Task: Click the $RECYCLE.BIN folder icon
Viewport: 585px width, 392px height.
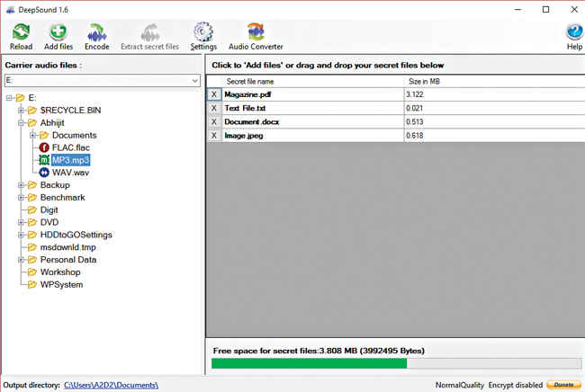Action: click(x=32, y=111)
